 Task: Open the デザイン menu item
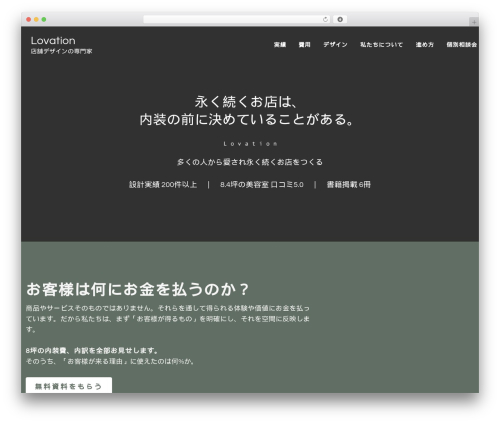point(335,45)
